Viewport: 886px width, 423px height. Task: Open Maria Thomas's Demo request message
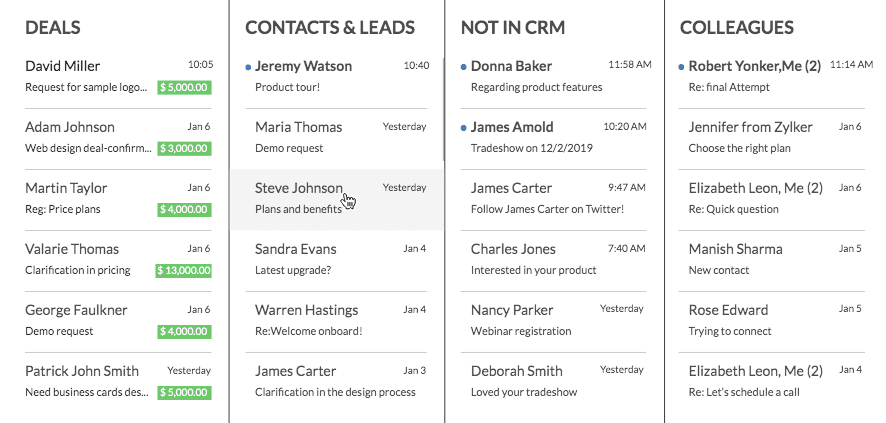click(x=336, y=138)
